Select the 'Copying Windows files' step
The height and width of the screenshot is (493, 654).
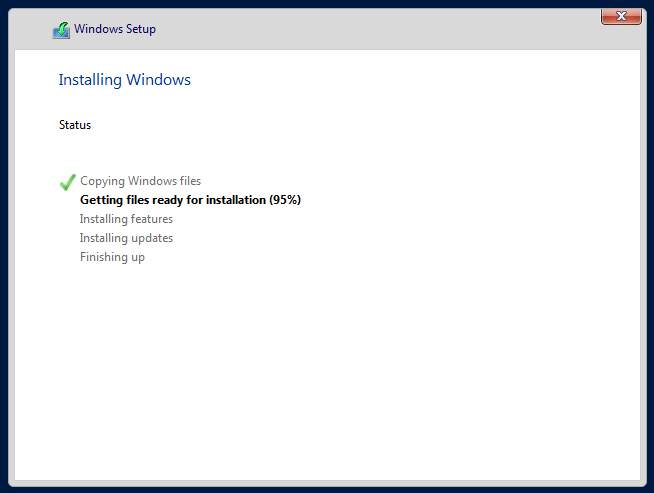(141, 181)
